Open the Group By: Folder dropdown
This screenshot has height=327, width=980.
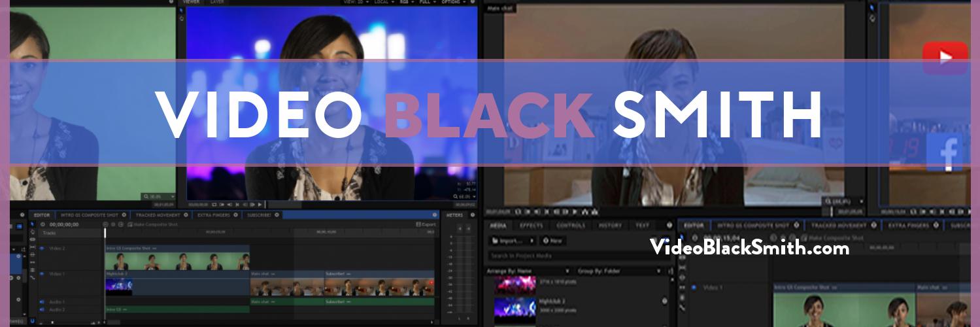tap(620, 271)
